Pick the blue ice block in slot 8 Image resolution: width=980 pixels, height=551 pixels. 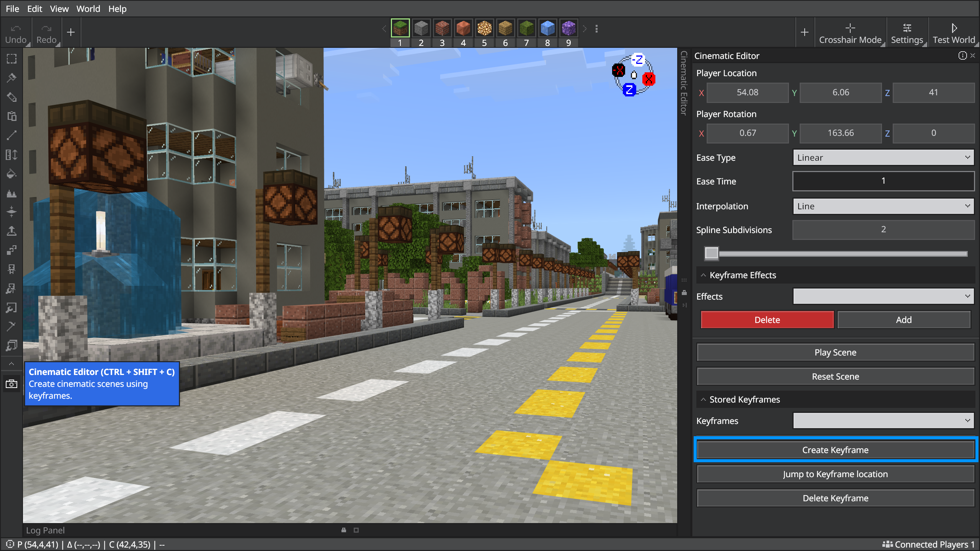click(x=547, y=28)
